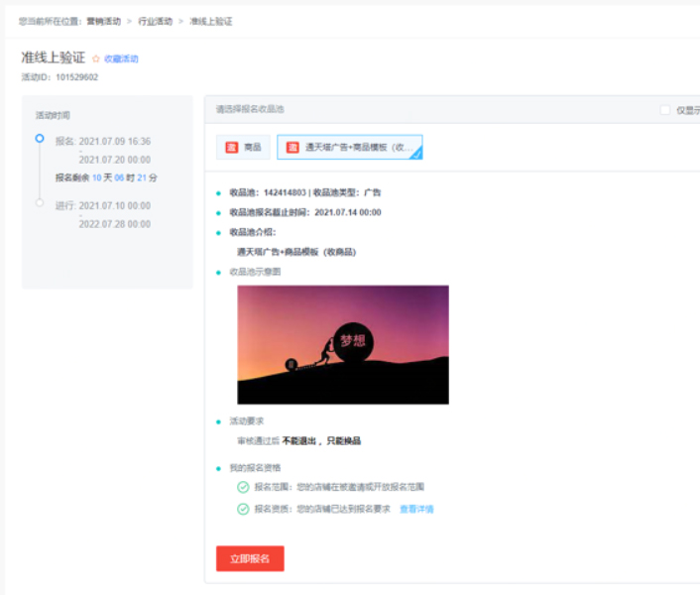Select the 通天塔广告+商品模板 pool tab

pyautogui.click(x=350, y=148)
